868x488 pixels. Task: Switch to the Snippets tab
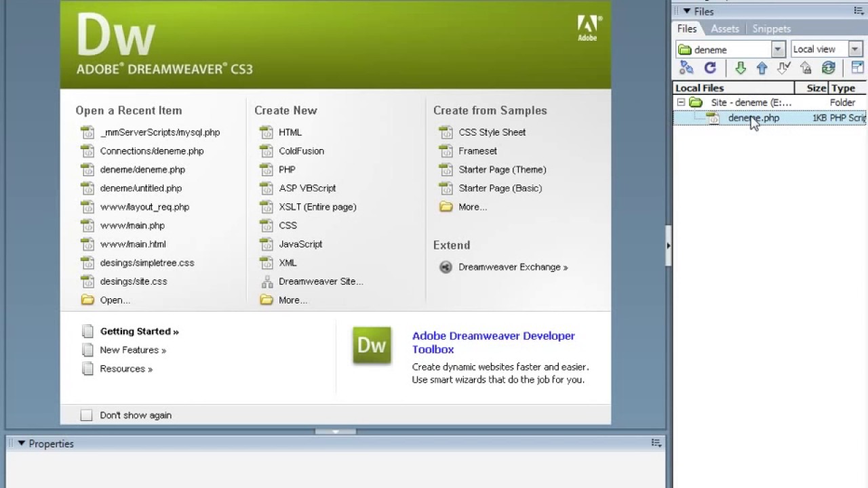click(772, 28)
